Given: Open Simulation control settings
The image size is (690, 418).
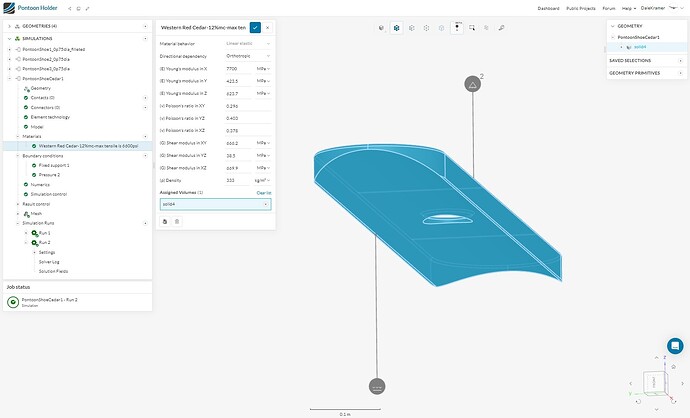Looking at the screenshot, I should point(49,194).
